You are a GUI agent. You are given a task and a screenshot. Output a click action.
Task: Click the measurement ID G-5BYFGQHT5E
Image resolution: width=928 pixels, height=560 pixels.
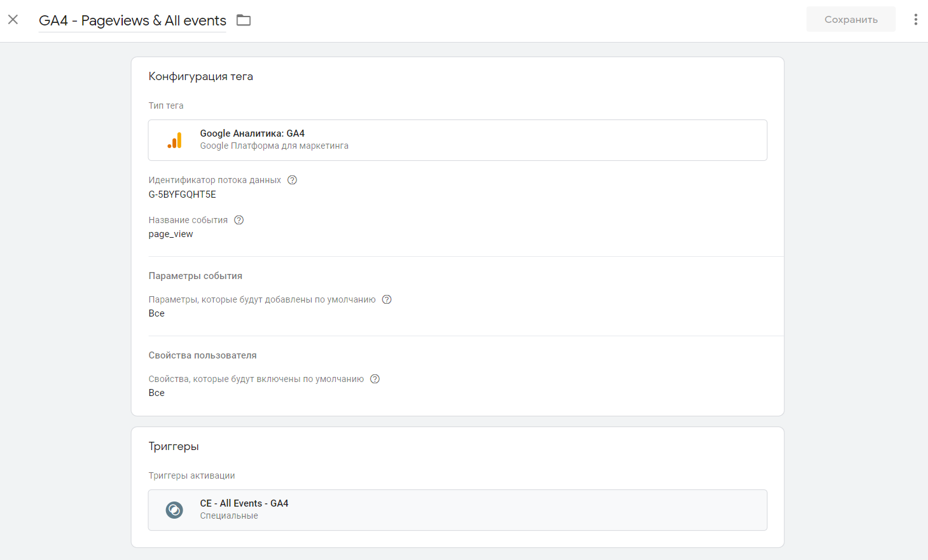182,195
